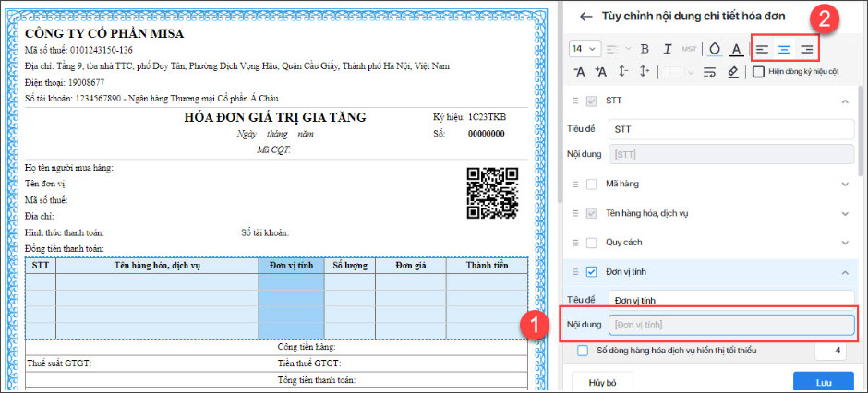The image size is (868, 393).
Task: Decrease font size with small A icon
Action: [x=579, y=72]
